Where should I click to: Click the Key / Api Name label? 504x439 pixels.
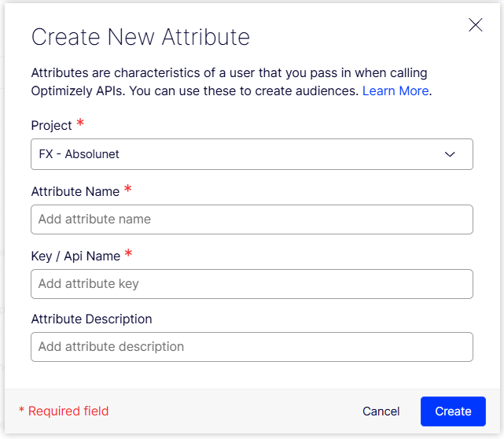pos(75,256)
